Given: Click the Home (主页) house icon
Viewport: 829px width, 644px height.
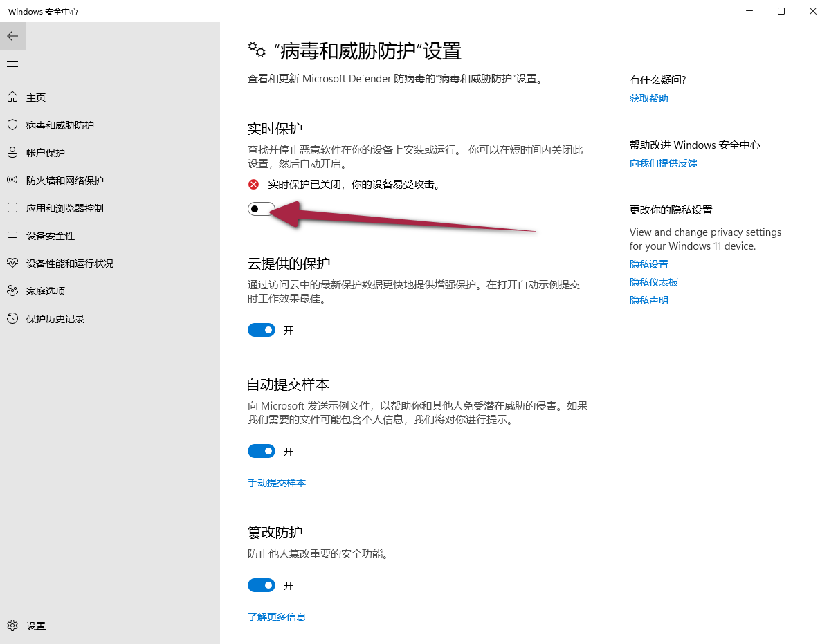Looking at the screenshot, I should point(12,98).
